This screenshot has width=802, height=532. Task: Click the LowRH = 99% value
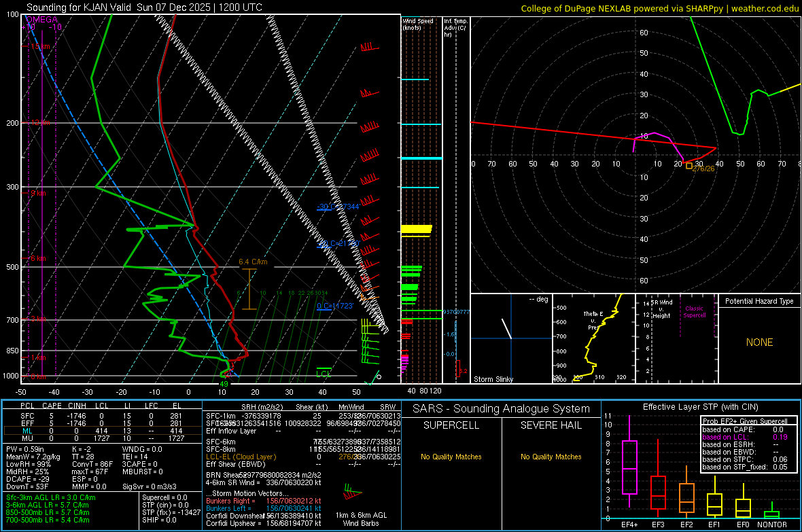point(28,465)
